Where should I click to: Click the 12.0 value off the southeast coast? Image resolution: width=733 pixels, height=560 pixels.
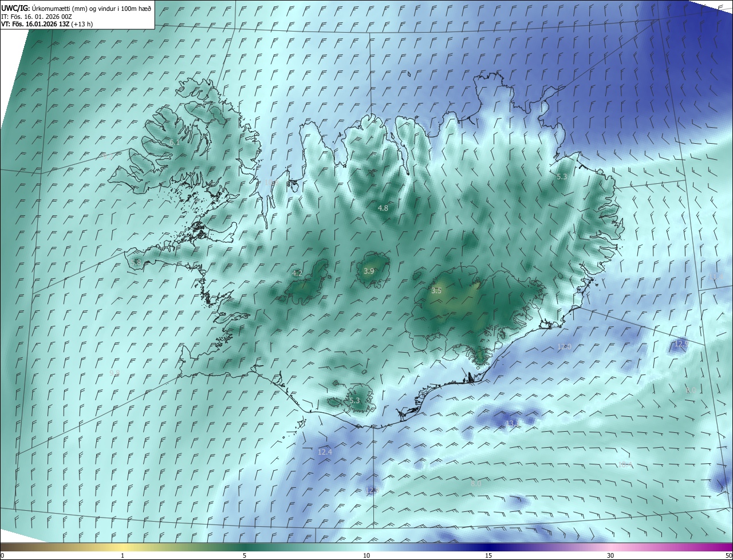(564, 347)
